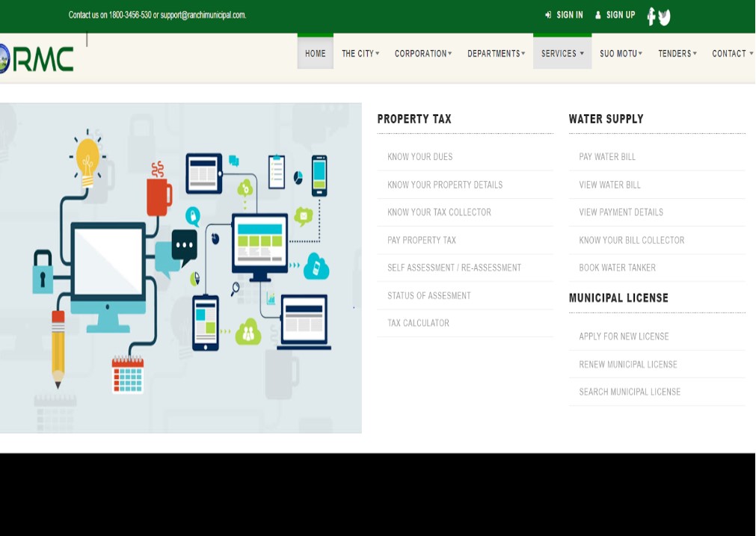Open the Facebook page icon
The image size is (756, 536).
[x=651, y=15]
